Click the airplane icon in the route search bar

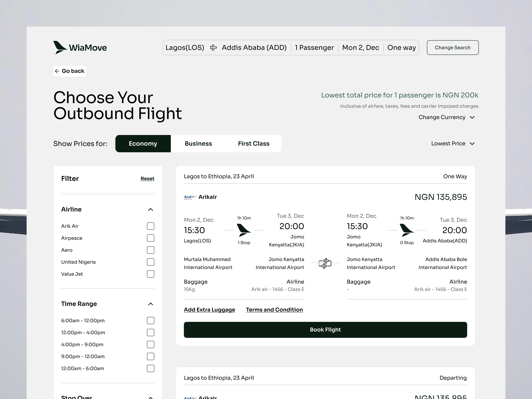click(213, 48)
